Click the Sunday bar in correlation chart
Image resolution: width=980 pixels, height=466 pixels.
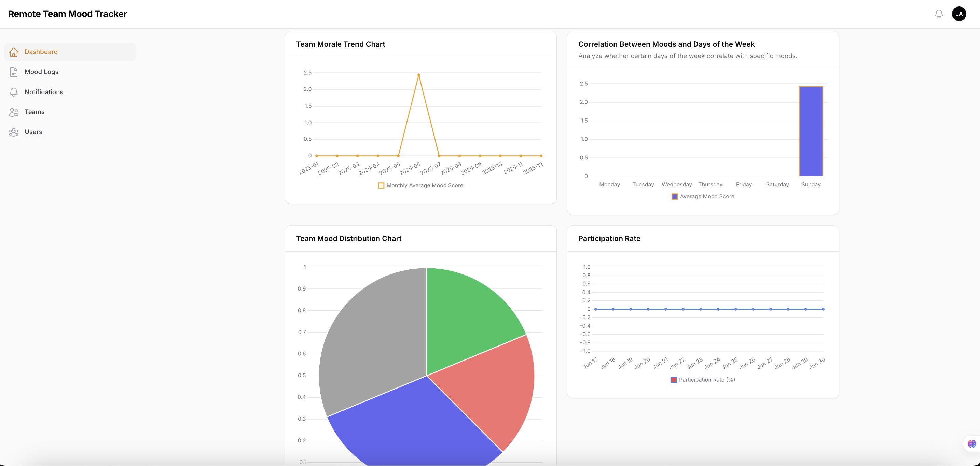point(811,131)
